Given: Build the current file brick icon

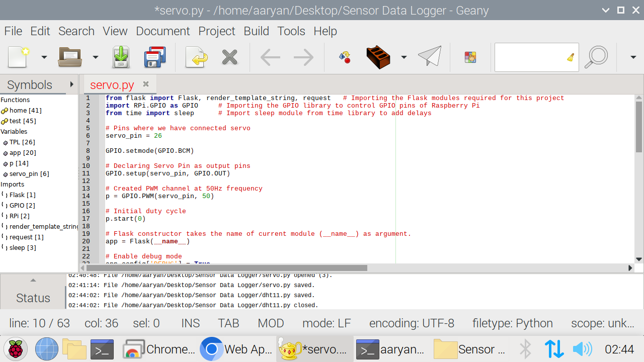Looking at the screenshot, I should pyautogui.click(x=378, y=57).
